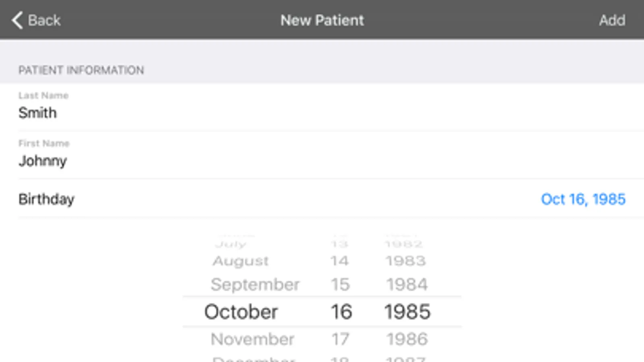Viewport: 644px width, 362px height.
Task: Pick day 17 in the date wheel
Action: (340, 339)
